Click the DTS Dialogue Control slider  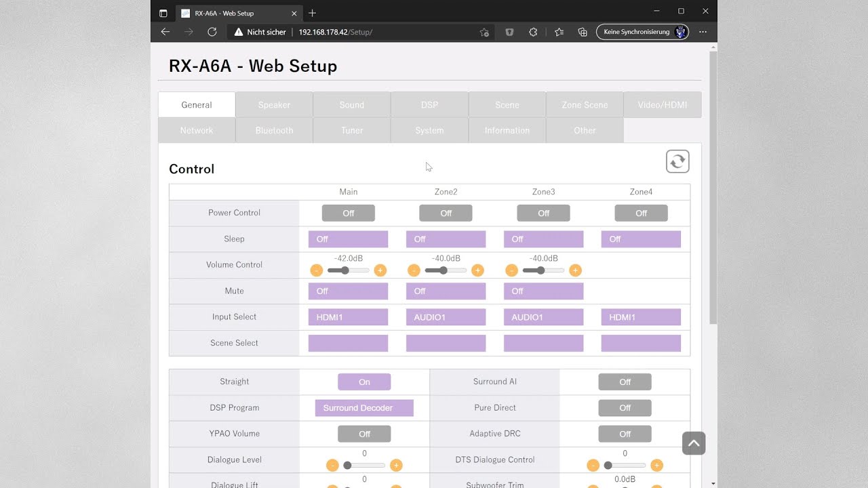click(x=625, y=465)
